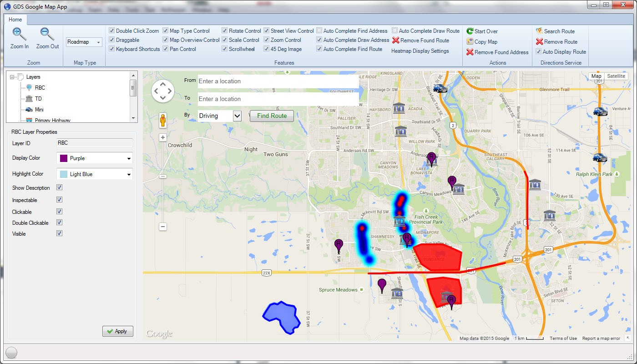The width and height of the screenshot is (637, 364).
Task: Switch map view to Map
Action: click(x=596, y=76)
